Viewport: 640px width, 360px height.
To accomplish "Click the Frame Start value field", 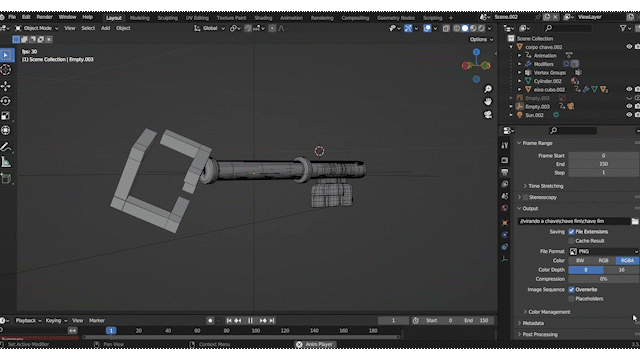I will [604, 156].
